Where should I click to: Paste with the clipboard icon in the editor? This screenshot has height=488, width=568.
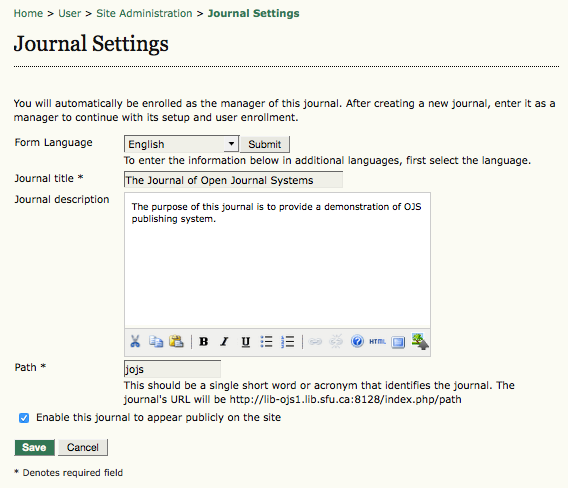(176, 341)
